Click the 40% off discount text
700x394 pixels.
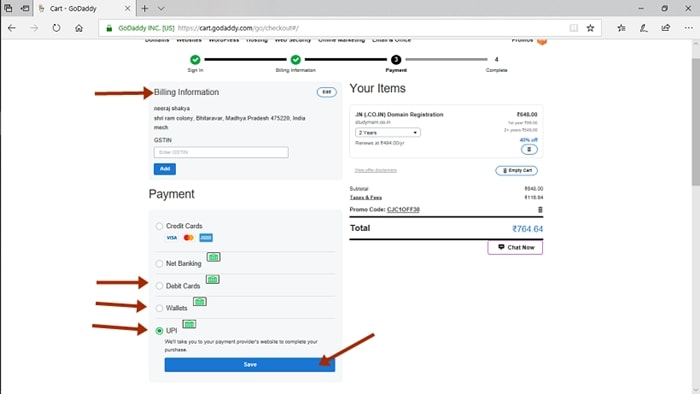click(529, 140)
